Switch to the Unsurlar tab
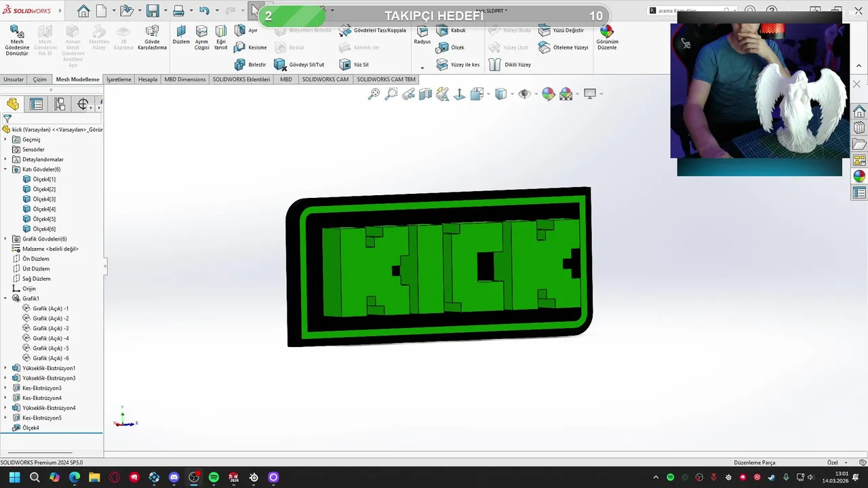Screen dimensions: 868x488 (14, 79)
